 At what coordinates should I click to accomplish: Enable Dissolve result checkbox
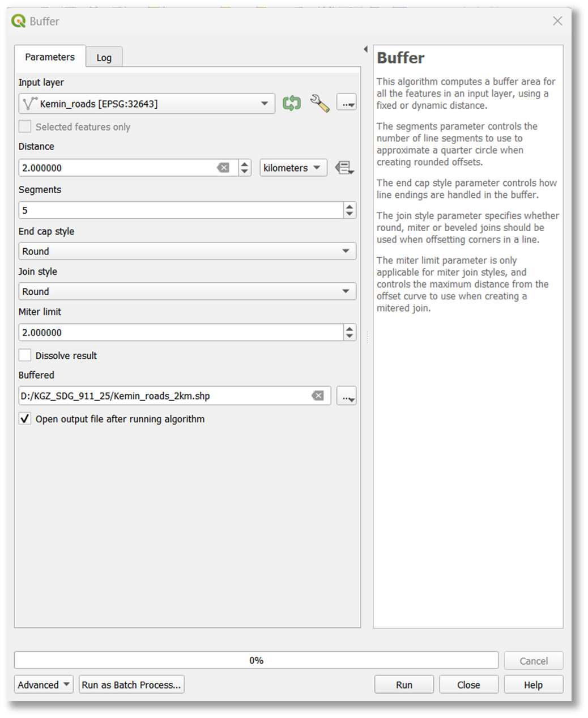[x=25, y=355]
